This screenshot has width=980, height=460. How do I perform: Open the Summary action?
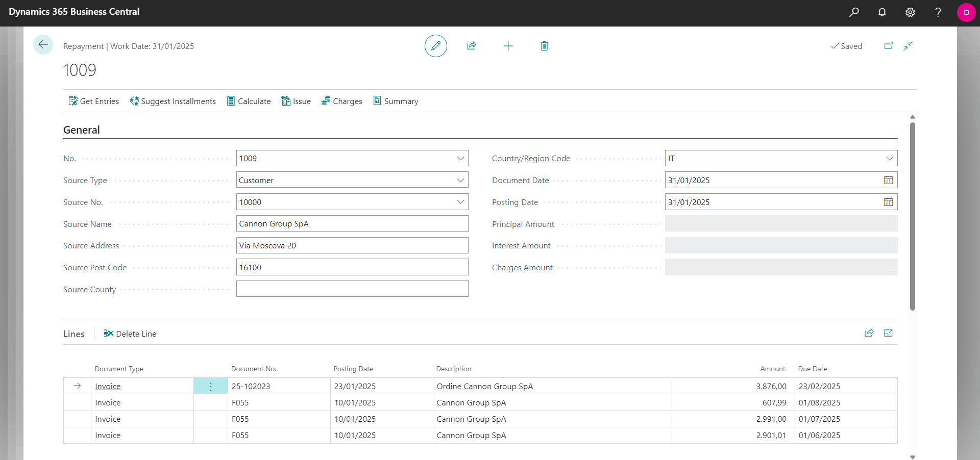(396, 101)
